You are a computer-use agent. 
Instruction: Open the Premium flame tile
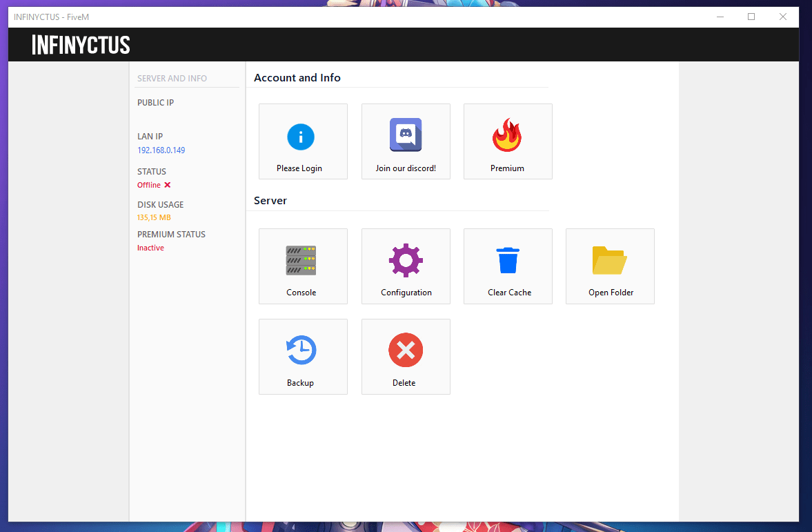(x=508, y=141)
